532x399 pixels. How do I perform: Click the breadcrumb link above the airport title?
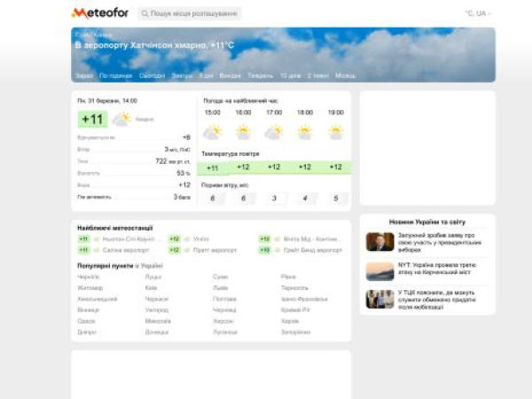click(93, 35)
